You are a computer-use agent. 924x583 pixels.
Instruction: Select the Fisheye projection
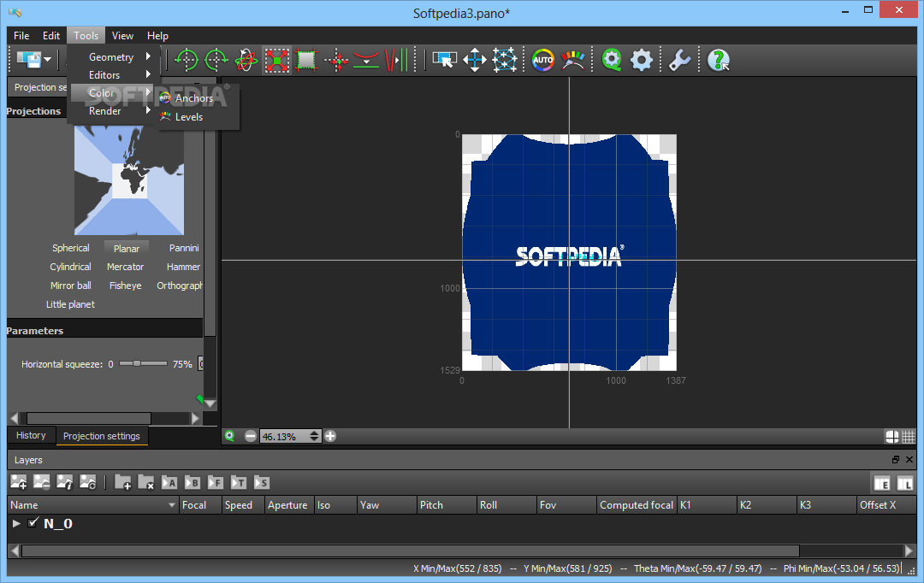click(125, 286)
